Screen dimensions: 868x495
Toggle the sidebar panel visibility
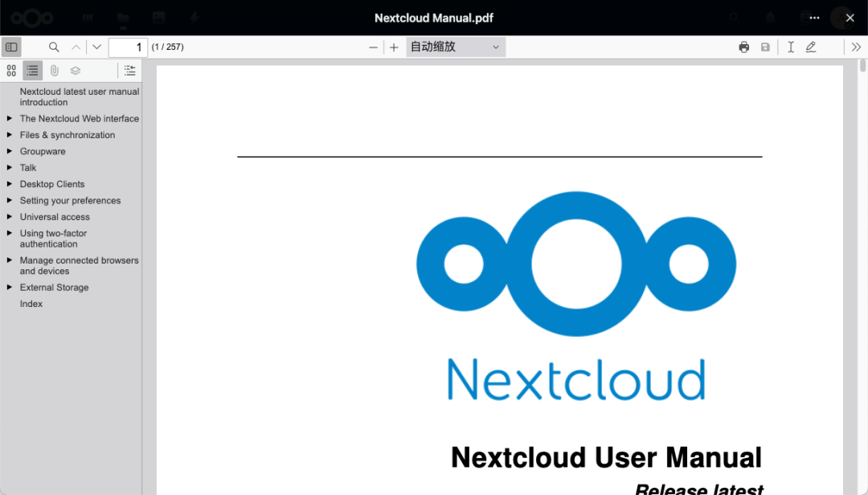11,47
